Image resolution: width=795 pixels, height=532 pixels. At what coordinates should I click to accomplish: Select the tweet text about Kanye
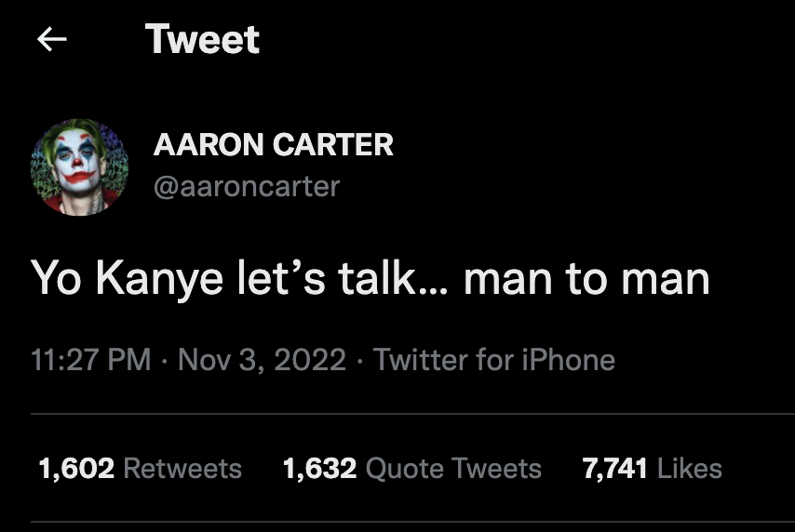(x=371, y=278)
